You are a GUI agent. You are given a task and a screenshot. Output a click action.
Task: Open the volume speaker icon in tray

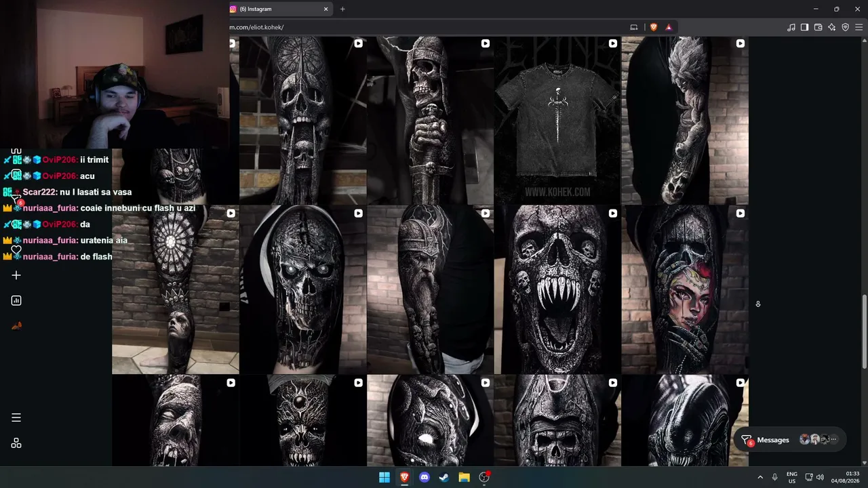(820, 477)
